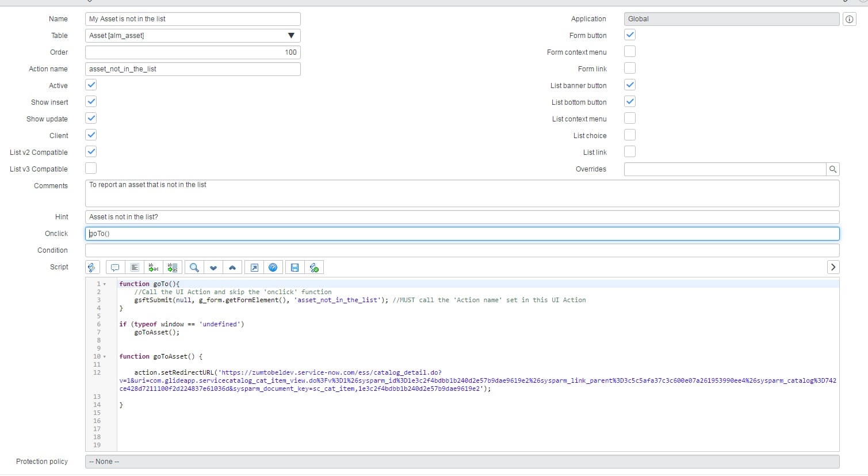This screenshot has height=476, width=868.
Task: Open the script editor help icon
Action: (273, 267)
